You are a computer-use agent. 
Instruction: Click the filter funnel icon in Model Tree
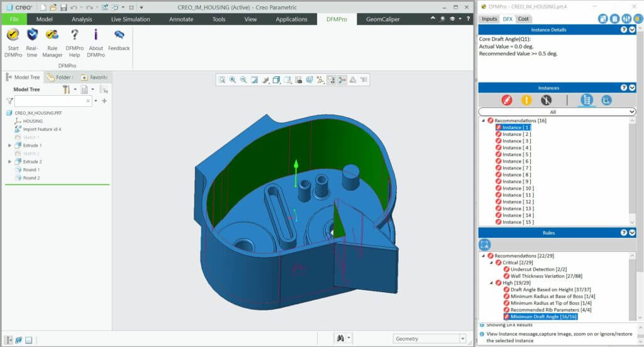click(10, 101)
